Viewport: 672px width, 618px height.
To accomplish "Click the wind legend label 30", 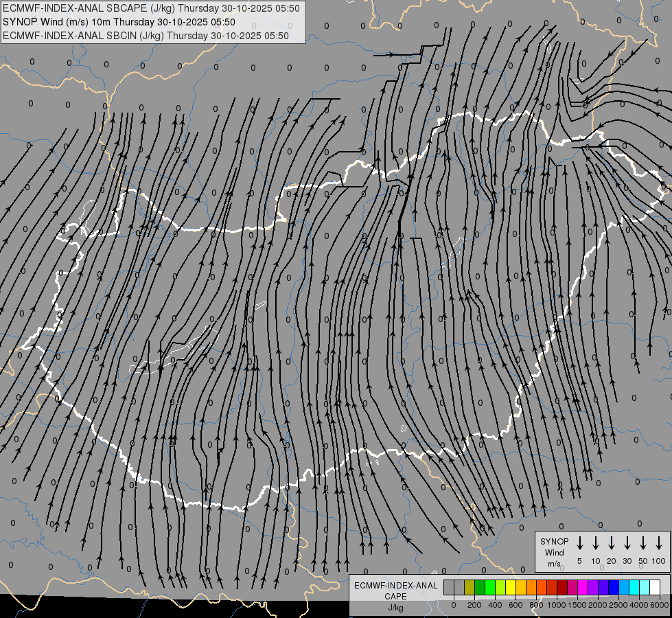I will (x=627, y=561).
